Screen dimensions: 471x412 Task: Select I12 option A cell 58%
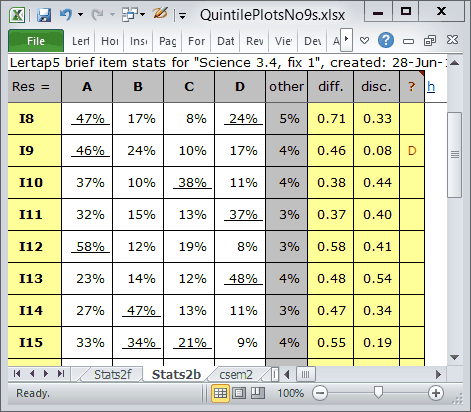[x=87, y=247]
